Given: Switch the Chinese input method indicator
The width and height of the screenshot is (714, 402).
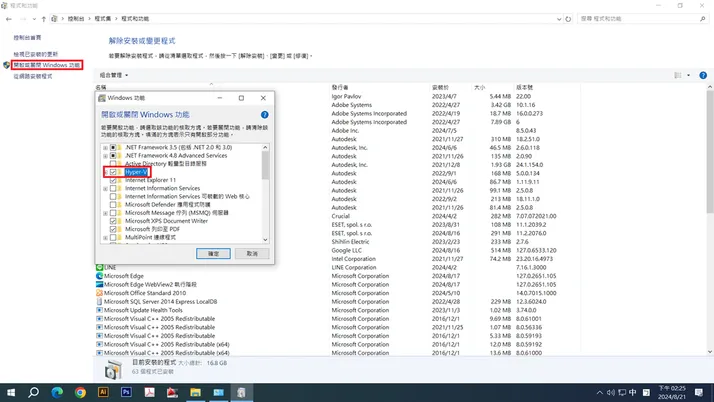Looking at the screenshot, I should tap(633, 392).
